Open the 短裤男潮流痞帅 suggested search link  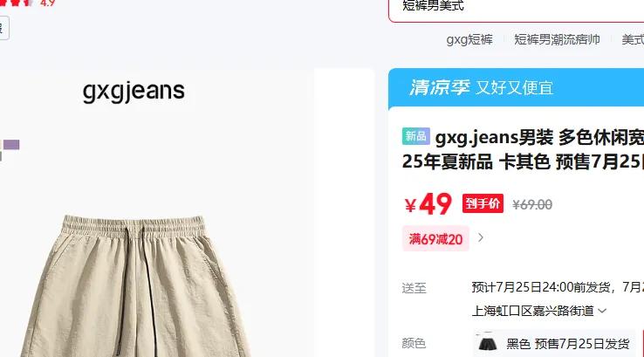[x=557, y=39]
